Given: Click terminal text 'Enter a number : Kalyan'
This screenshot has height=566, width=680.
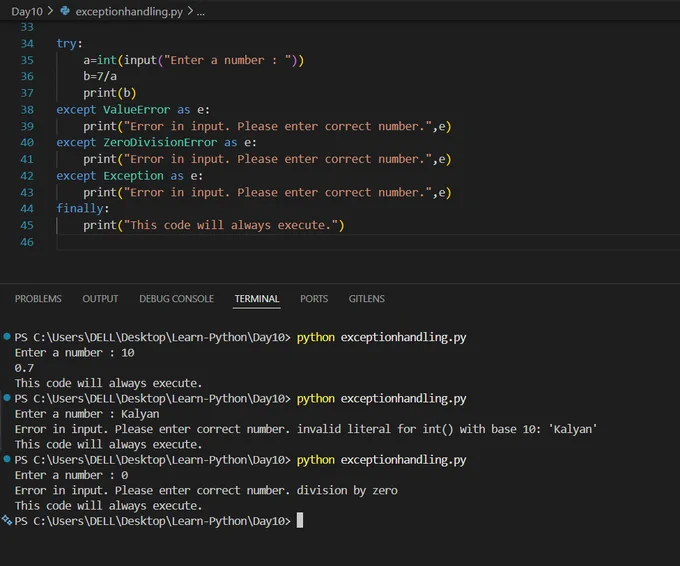Looking at the screenshot, I should click(x=87, y=414).
